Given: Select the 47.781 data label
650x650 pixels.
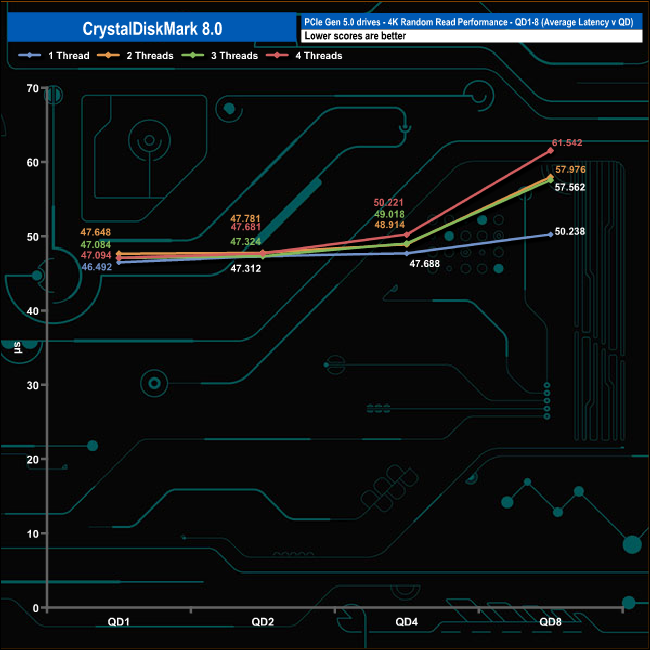Looking at the screenshot, I should tap(245, 218).
